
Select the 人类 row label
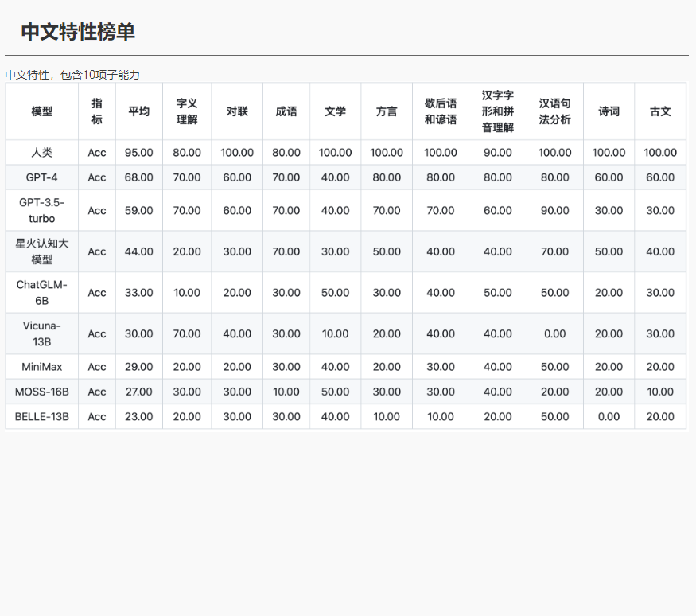(x=41, y=152)
